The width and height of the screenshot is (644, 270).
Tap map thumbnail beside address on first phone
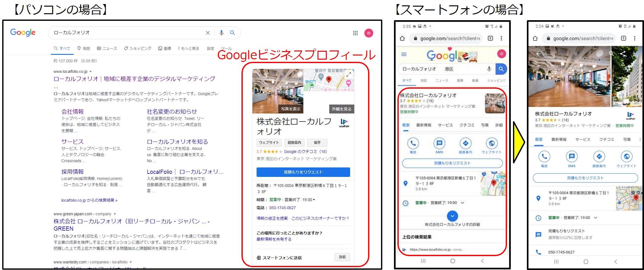[493, 184]
